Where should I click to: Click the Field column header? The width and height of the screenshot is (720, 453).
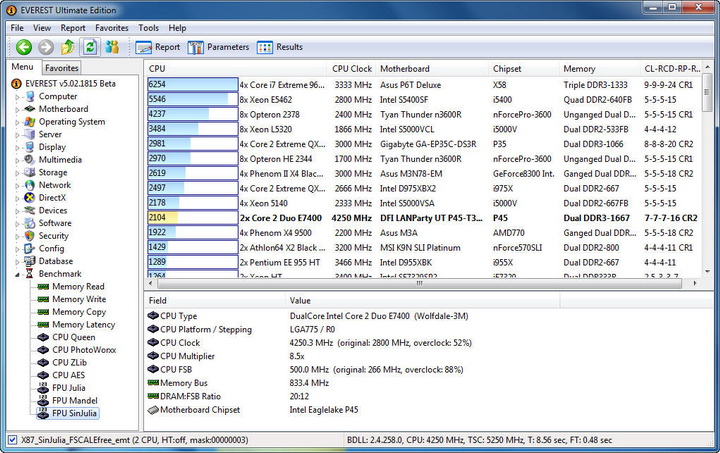[215, 301]
